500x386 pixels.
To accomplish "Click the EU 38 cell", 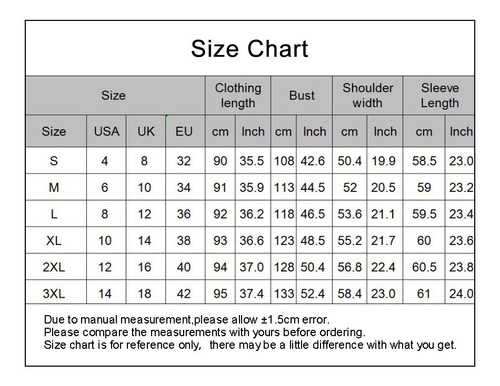I will tap(184, 241).
